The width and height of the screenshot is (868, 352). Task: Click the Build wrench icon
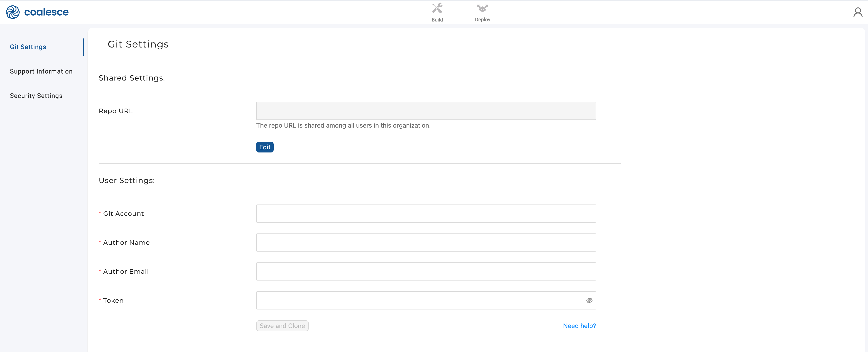pyautogui.click(x=437, y=8)
